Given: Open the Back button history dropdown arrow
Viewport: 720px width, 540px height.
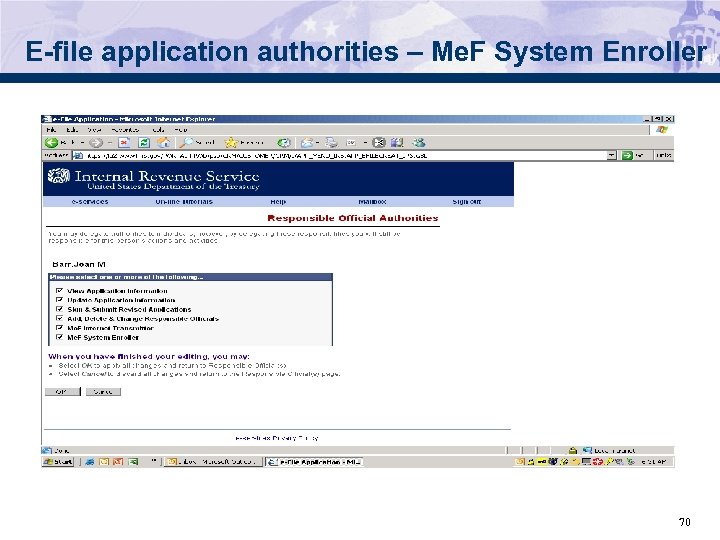Looking at the screenshot, I should pos(83,143).
